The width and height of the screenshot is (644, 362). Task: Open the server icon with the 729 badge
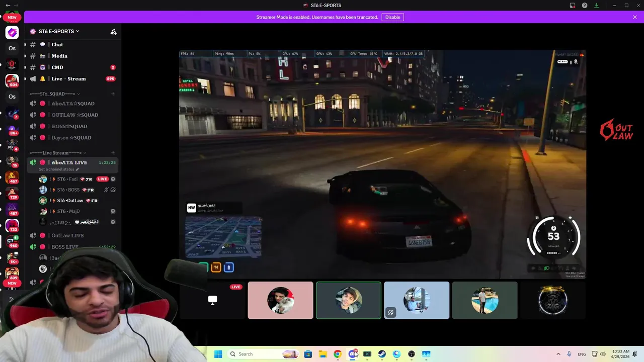12,193
